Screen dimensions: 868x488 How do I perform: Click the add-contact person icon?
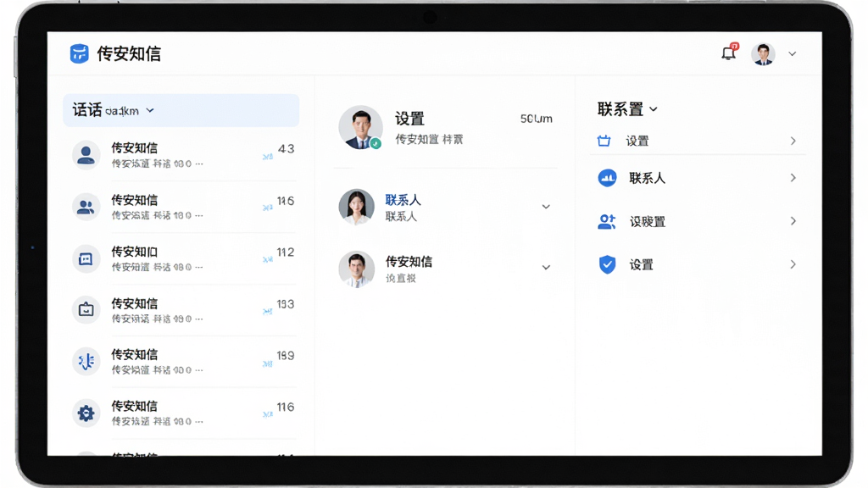(607, 221)
